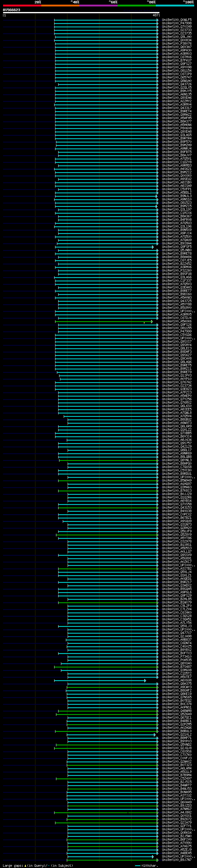The width and height of the screenshot is (197, 868).
Task: Open hit UniRef100_Q7DIH9
Action: pos(177,26)
